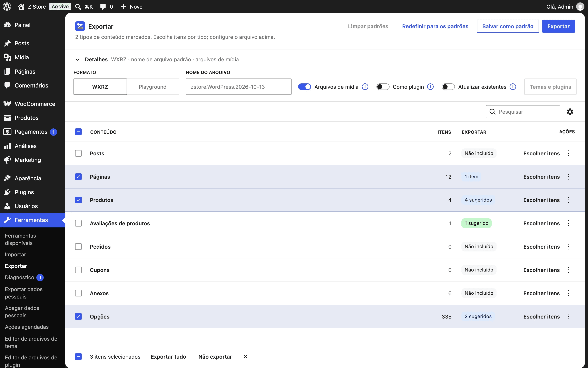Open Plugins in the sidebar
The width and height of the screenshot is (588, 368).
(x=32, y=192)
